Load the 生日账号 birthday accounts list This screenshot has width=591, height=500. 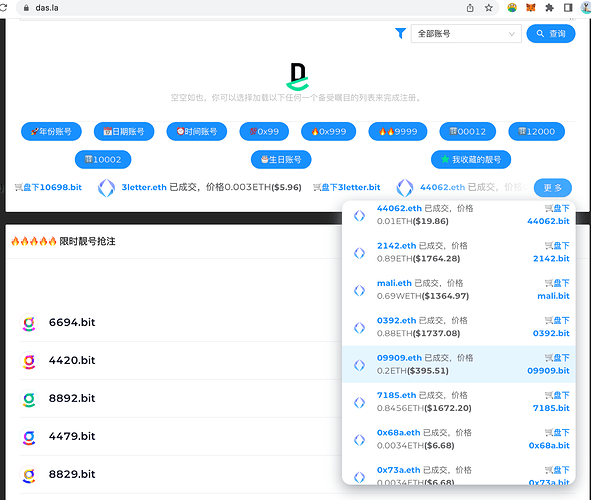[281, 159]
